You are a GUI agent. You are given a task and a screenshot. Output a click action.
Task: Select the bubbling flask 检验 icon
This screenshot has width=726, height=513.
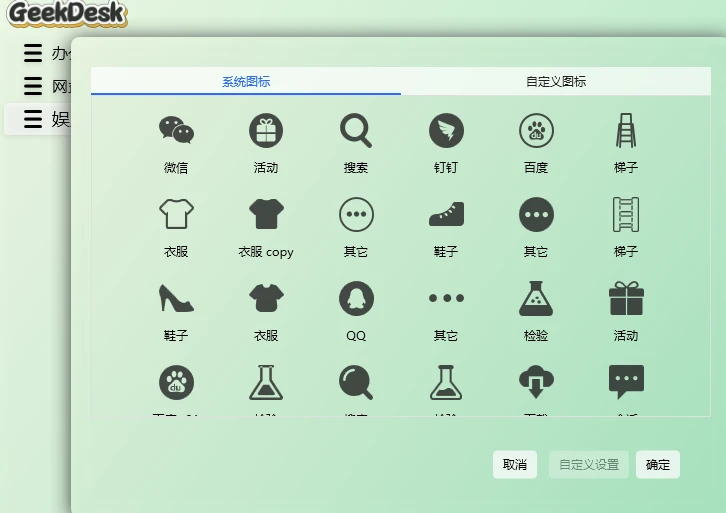[x=536, y=299]
